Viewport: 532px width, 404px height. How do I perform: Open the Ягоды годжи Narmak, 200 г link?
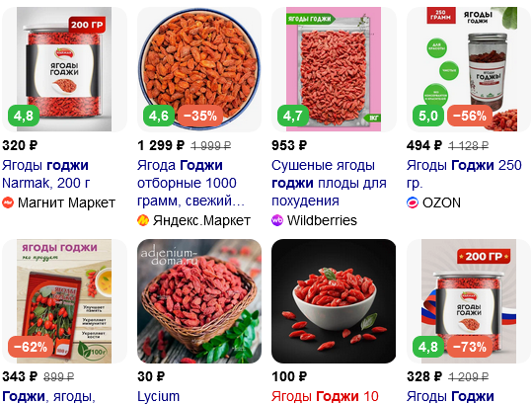(45, 174)
